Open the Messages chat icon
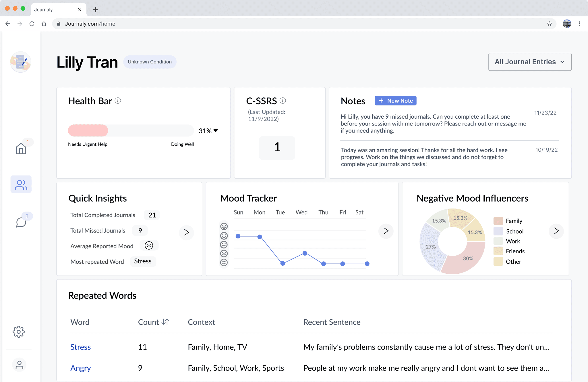The width and height of the screenshot is (588, 382). [x=21, y=222]
